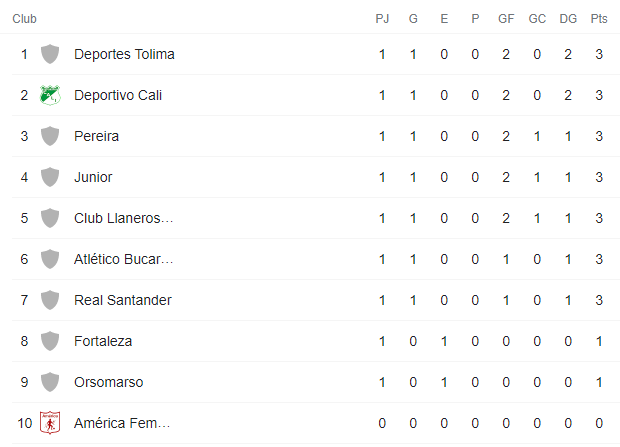Screen dimensions: 620x447
Task: Click the Deportivo Cali green crest icon
Action: pos(50,95)
